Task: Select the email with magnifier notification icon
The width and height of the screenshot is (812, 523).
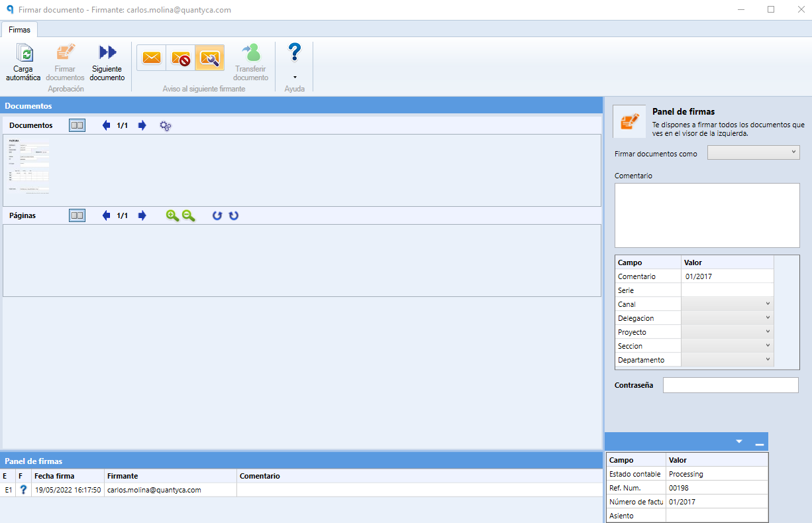Action: pyautogui.click(x=210, y=58)
